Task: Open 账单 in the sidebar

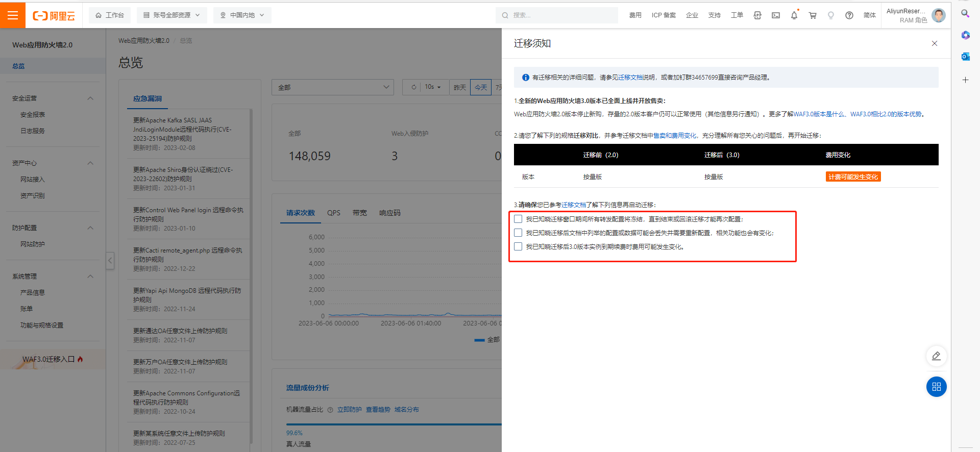Action: [27, 309]
